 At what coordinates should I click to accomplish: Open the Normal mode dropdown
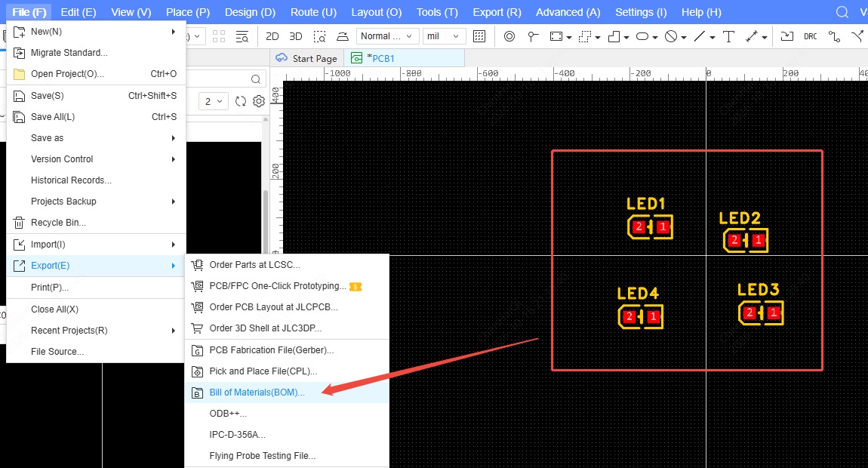click(x=387, y=36)
